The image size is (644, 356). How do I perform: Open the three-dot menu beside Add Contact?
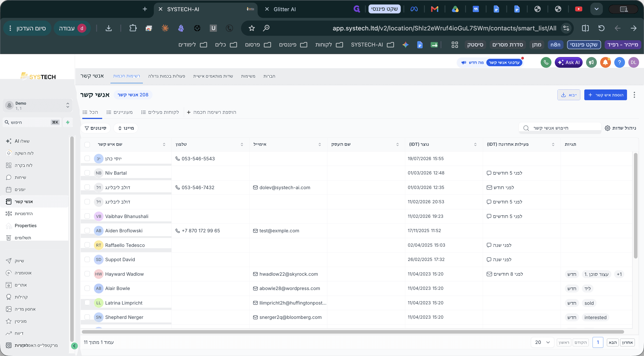(x=634, y=95)
